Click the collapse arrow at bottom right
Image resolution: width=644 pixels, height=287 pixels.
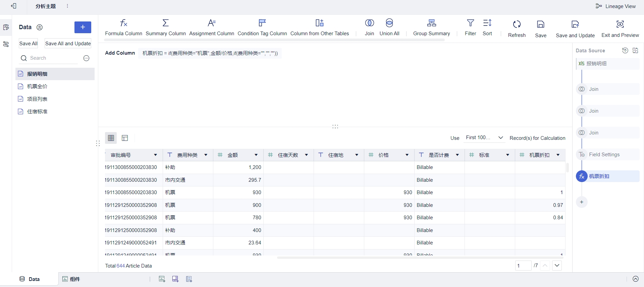(x=636, y=279)
